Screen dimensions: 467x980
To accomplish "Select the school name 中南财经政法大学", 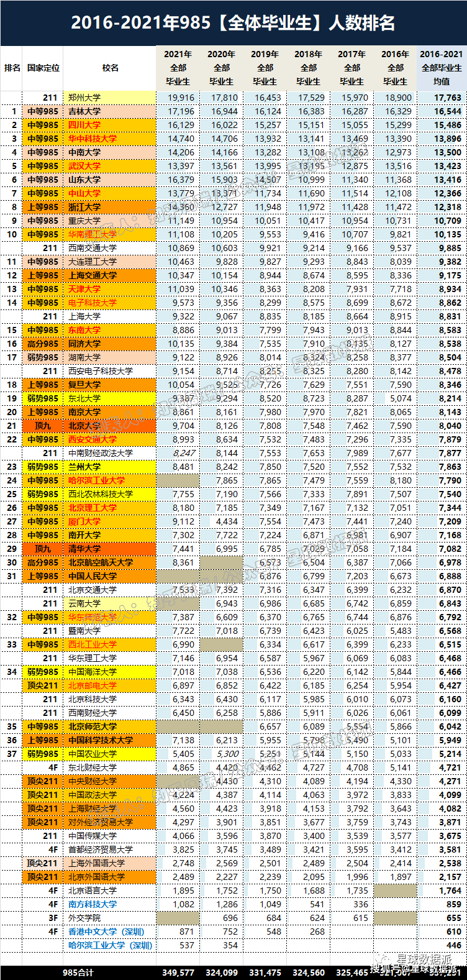I will pyautogui.click(x=101, y=453).
